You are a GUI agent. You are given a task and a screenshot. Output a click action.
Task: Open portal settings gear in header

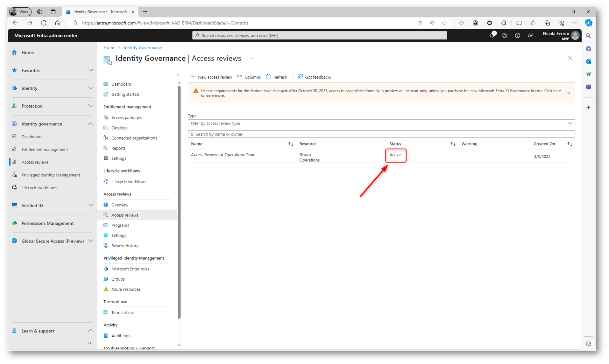(x=505, y=35)
